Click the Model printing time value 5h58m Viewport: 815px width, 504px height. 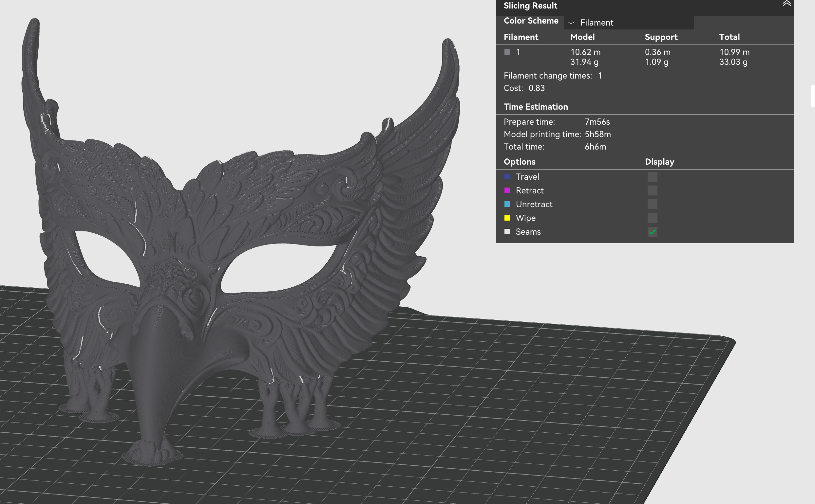(x=597, y=134)
